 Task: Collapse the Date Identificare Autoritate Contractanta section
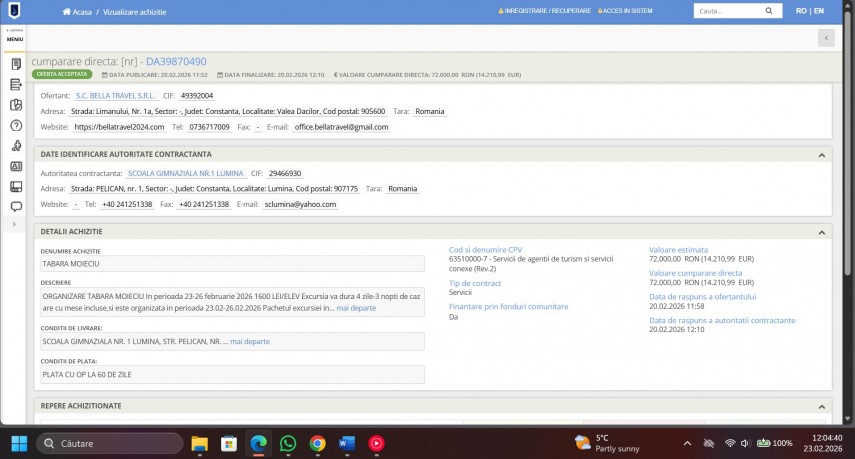(x=821, y=155)
